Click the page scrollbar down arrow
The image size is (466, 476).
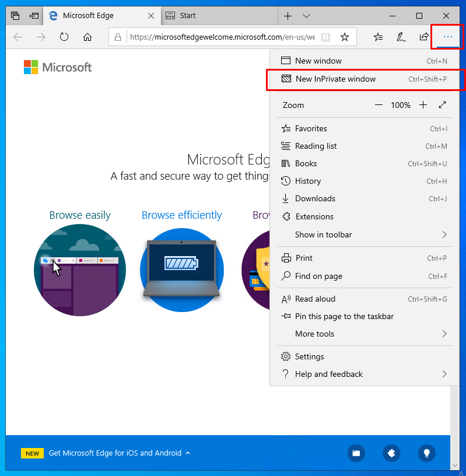(x=454, y=465)
